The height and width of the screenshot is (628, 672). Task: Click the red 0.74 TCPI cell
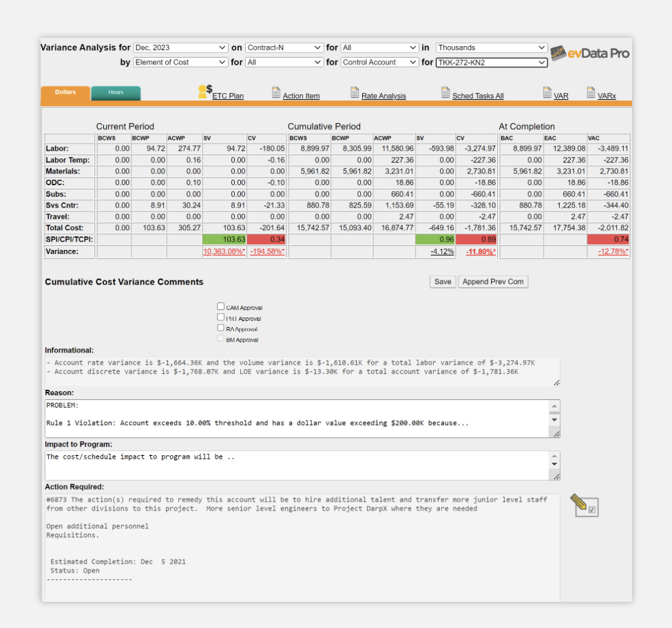click(608, 239)
